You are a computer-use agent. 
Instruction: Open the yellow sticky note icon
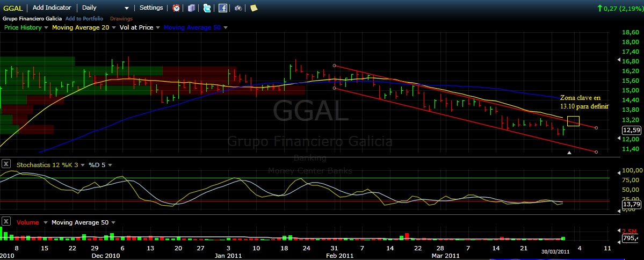tap(254, 8)
